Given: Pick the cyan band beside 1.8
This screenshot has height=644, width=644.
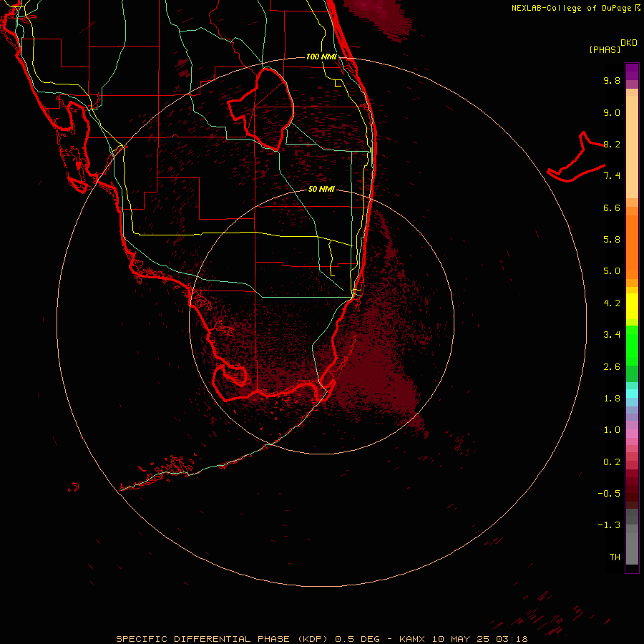Looking at the screenshot, I should [632, 394].
